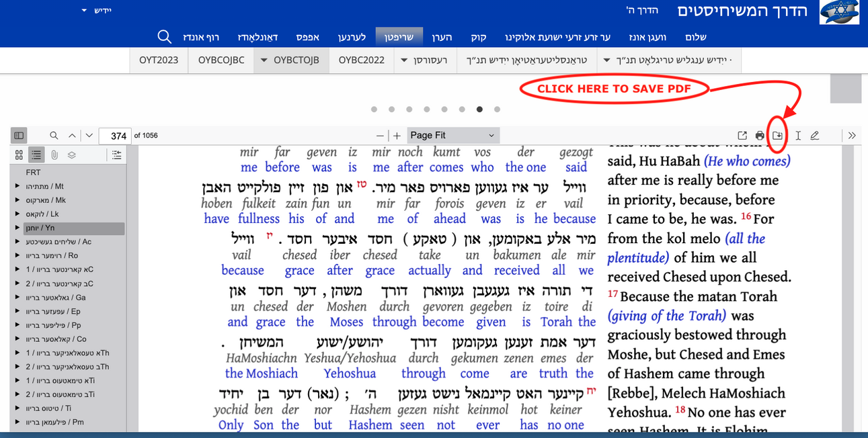The width and height of the screenshot is (868, 438).
Task: Select the Co outline entry
Action: (x=56, y=339)
